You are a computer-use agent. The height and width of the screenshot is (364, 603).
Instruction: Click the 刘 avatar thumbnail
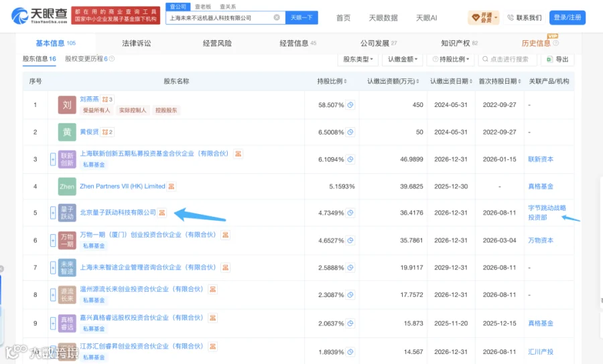[67, 105]
